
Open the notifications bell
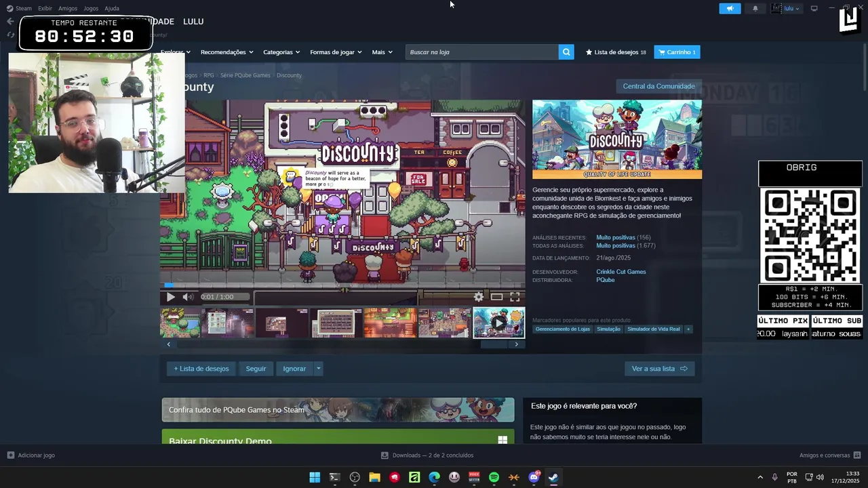pyautogui.click(x=755, y=9)
